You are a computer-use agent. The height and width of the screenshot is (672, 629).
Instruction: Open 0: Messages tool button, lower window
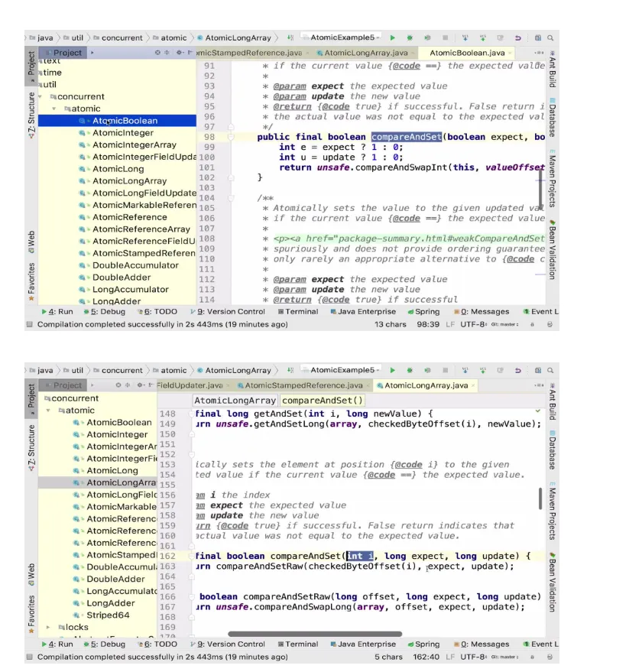pos(481,644)
